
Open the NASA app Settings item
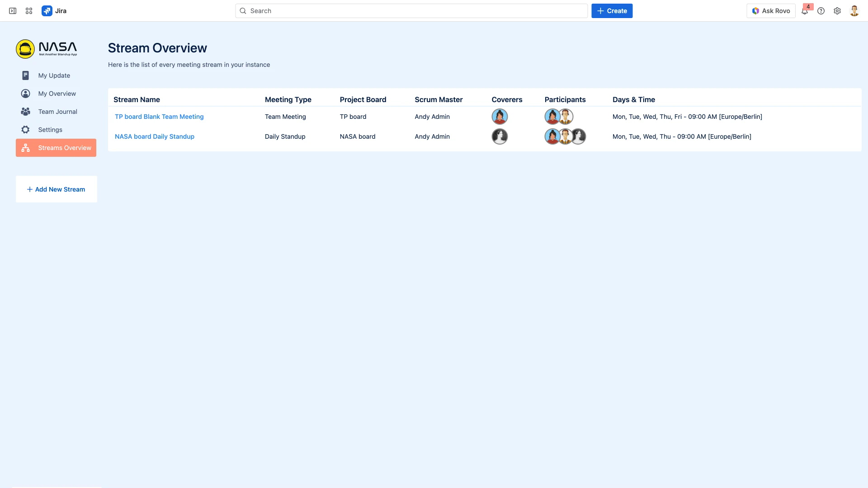(x=50, y=130)
